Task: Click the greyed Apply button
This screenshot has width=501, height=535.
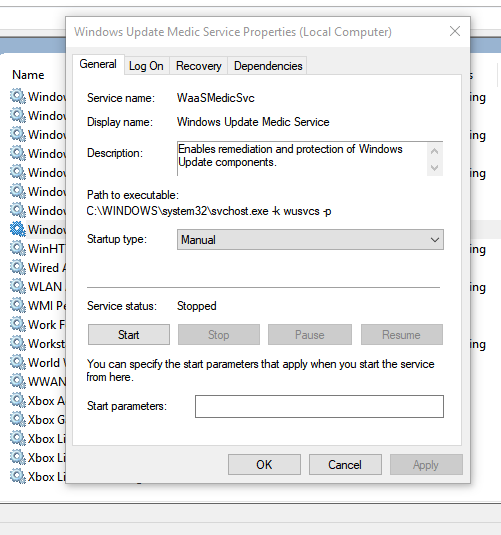Action: [x=426, y=464]
